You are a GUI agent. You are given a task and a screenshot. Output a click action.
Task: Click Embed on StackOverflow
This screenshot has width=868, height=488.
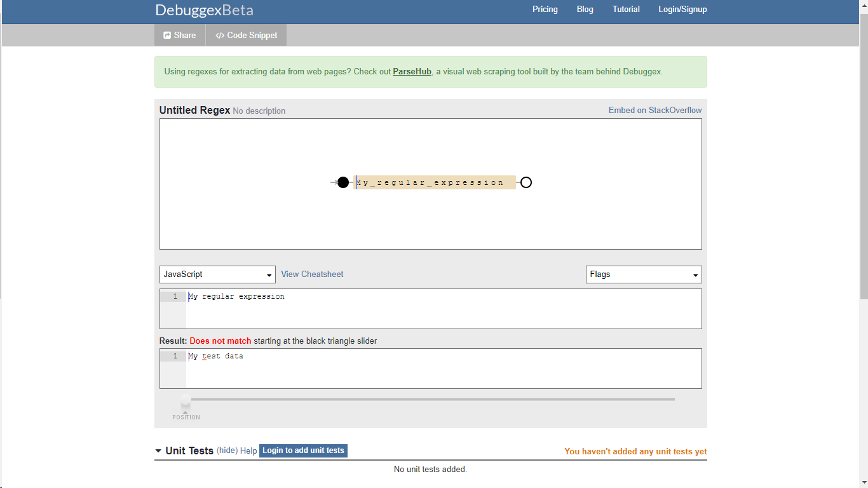[x=654, y=110]
